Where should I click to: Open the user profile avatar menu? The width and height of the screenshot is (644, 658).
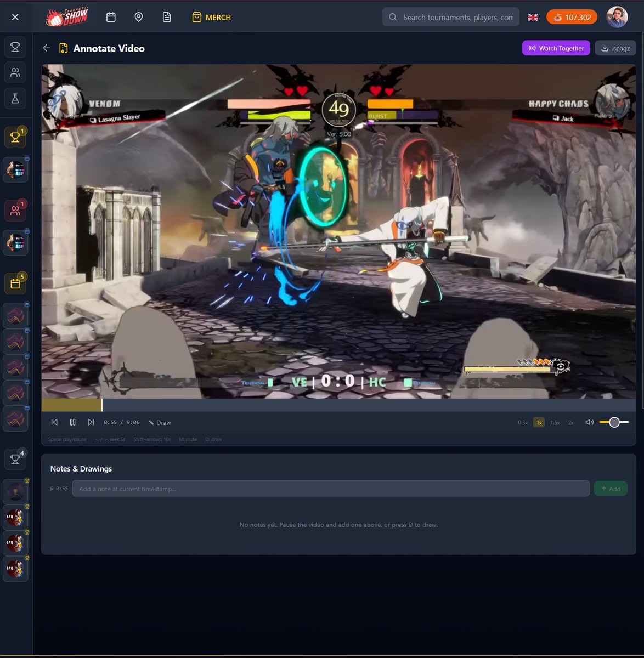click(617, 17)
